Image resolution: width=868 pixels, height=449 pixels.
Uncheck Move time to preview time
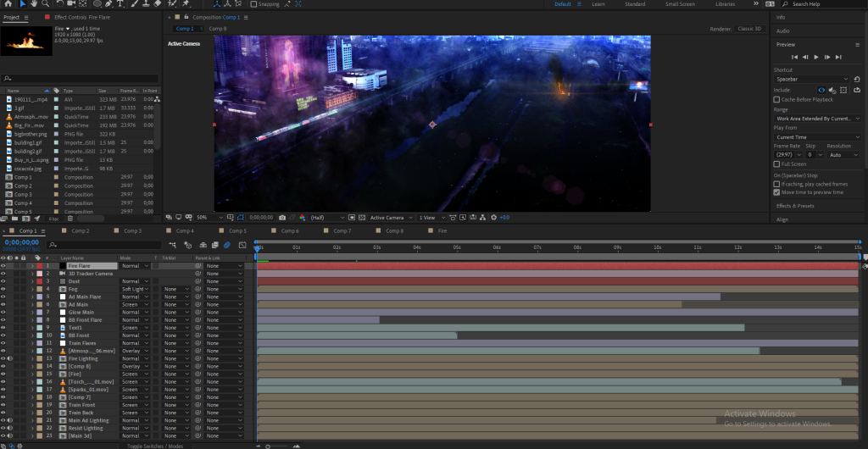coord(777,192)
